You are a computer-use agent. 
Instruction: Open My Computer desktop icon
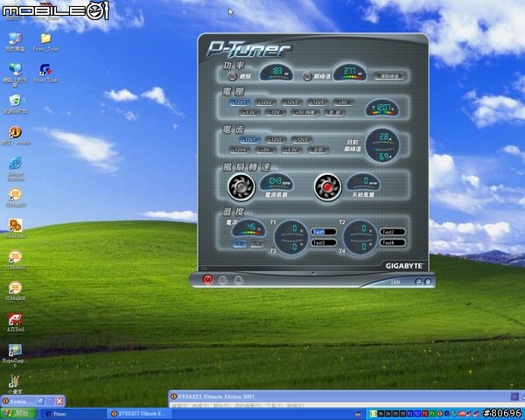[x=15, y=43]
